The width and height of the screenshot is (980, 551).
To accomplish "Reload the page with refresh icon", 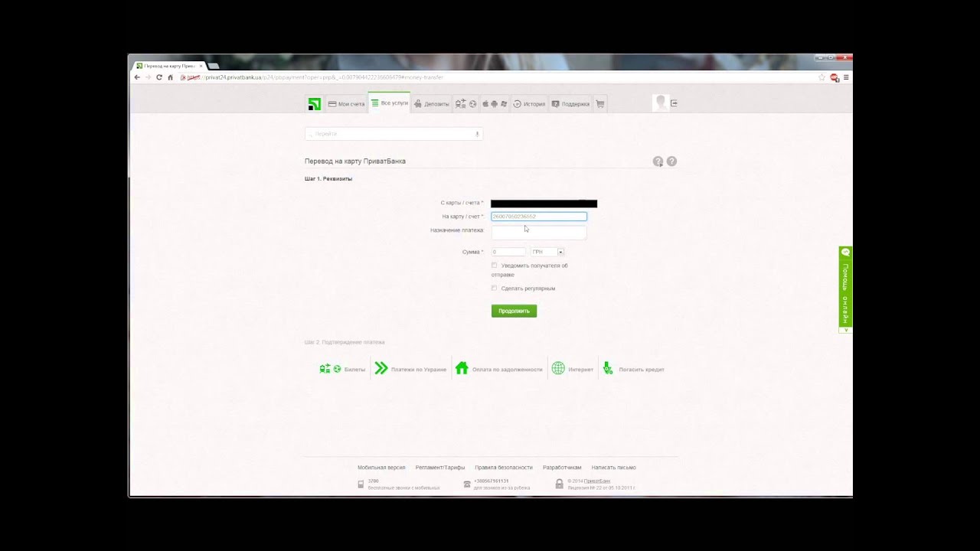I will (x=159, y=77).
